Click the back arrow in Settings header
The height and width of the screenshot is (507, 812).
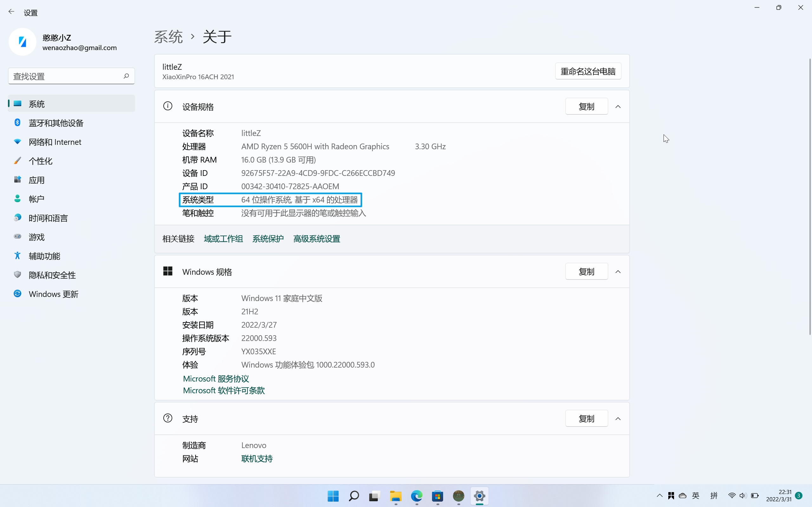point(11,12)
